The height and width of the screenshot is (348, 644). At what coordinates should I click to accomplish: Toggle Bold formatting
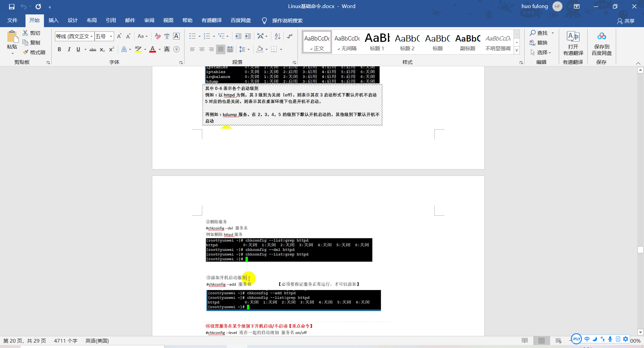point(59,49)
